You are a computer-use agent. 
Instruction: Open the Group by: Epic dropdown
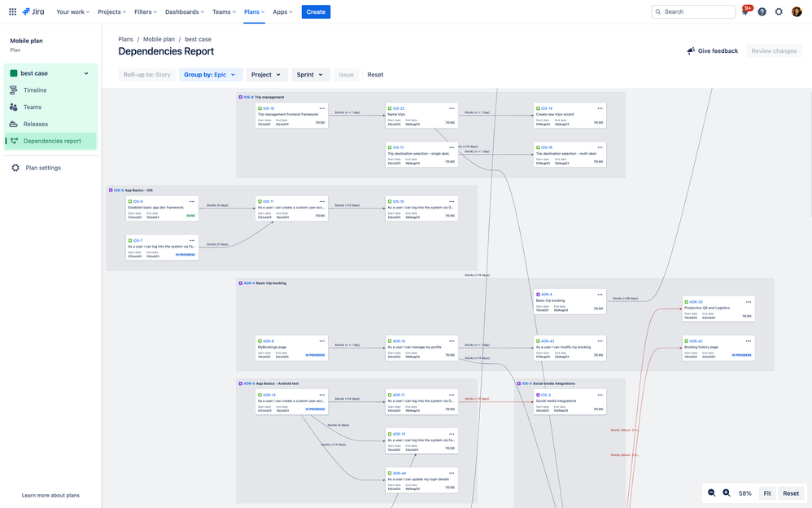point(212,74)
